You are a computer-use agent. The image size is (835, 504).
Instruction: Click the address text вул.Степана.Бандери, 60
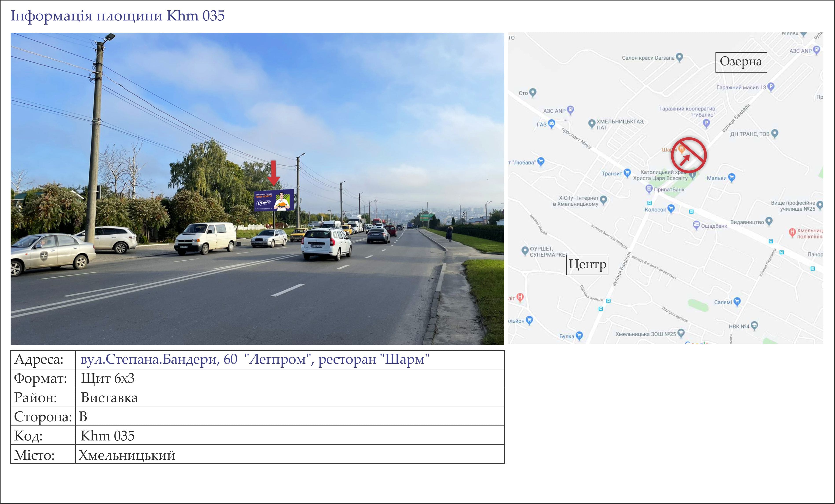159,359
